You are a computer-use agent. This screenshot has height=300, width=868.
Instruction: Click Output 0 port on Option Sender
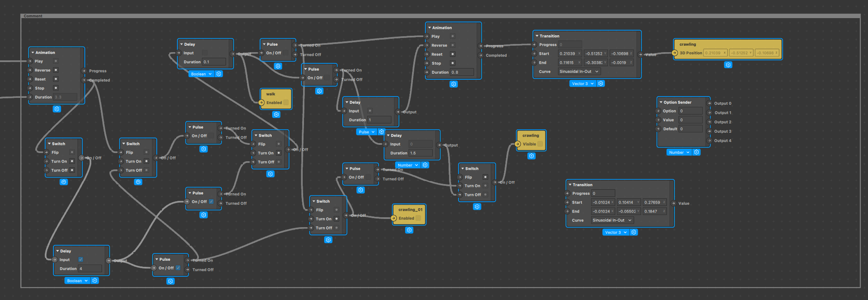709,103
